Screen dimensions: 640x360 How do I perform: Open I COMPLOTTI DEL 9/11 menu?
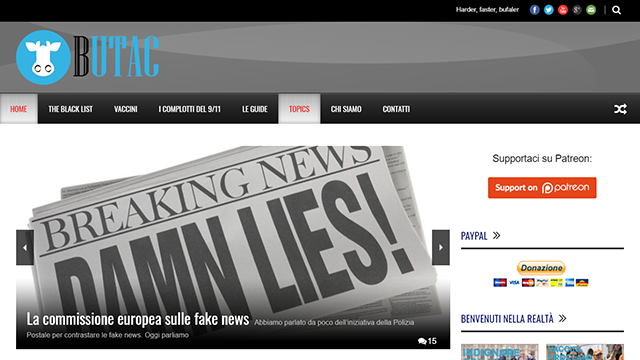click(x=189, y=109)
